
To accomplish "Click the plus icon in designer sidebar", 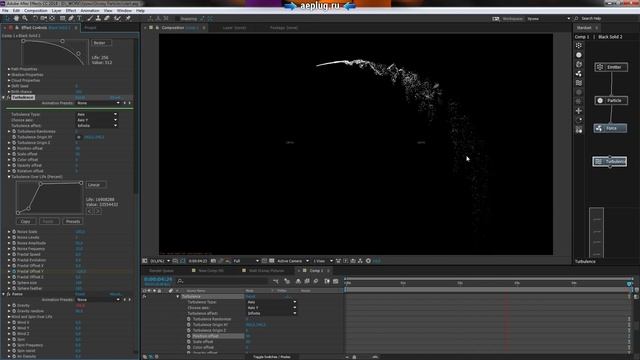I will pyautogui.click(x=579, y=111).
